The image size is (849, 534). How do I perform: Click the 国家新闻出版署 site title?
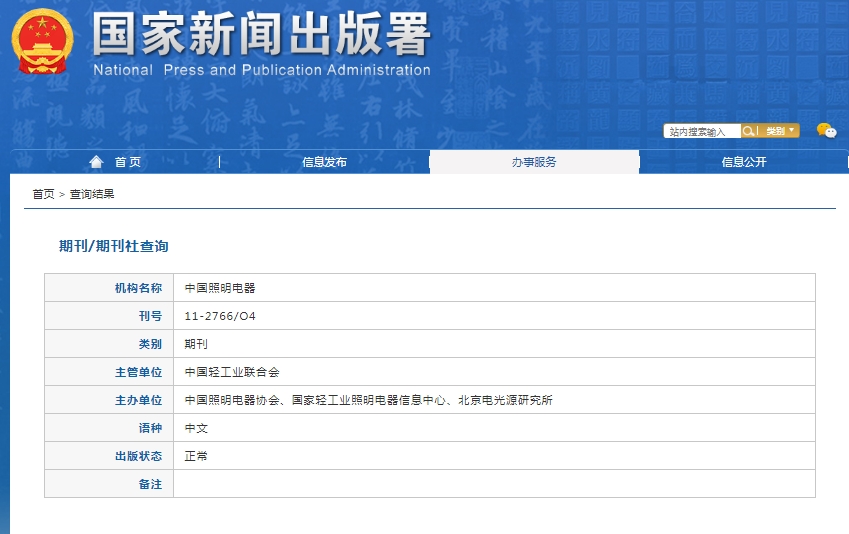click(x=262, y=36)
